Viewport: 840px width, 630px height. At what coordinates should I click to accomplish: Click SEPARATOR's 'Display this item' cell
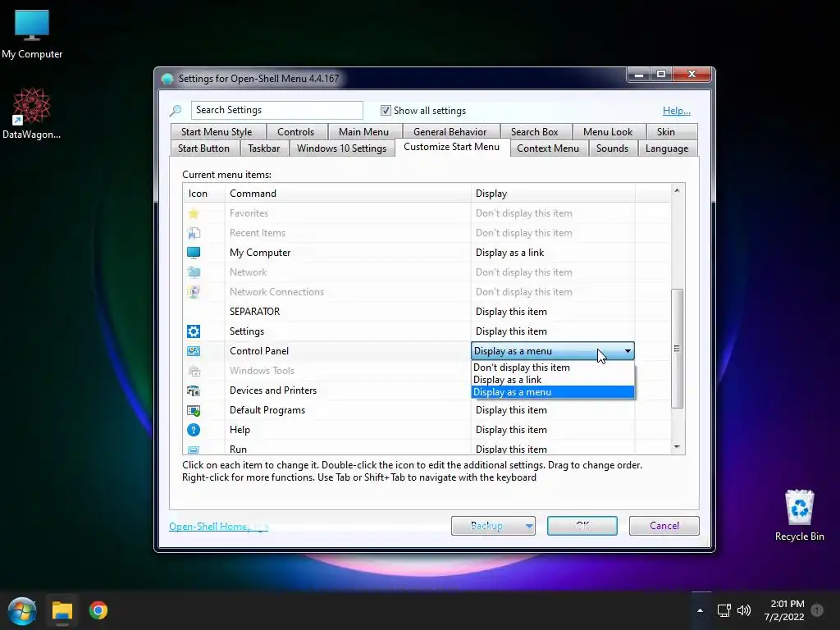[x=553, y=312]
